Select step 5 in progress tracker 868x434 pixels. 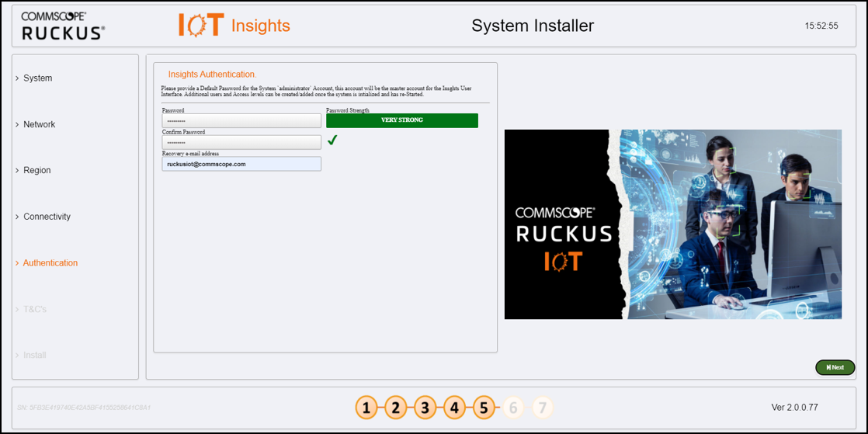483,408
